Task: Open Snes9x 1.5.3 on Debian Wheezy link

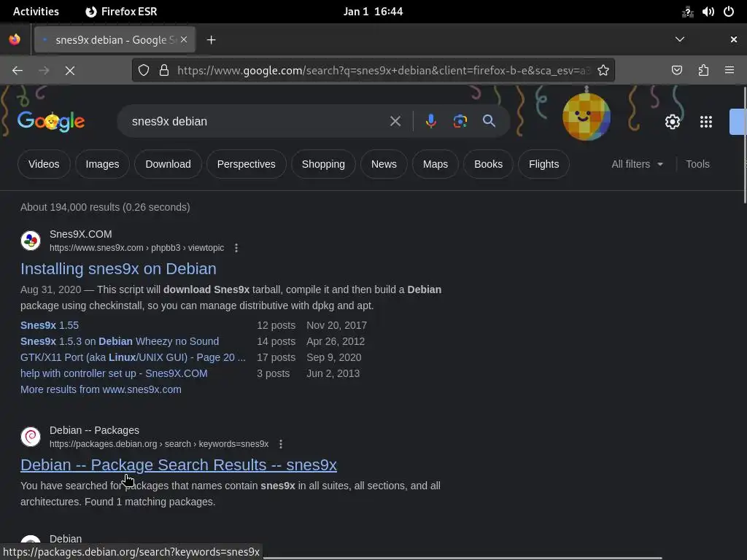Action: coord(120,341)
